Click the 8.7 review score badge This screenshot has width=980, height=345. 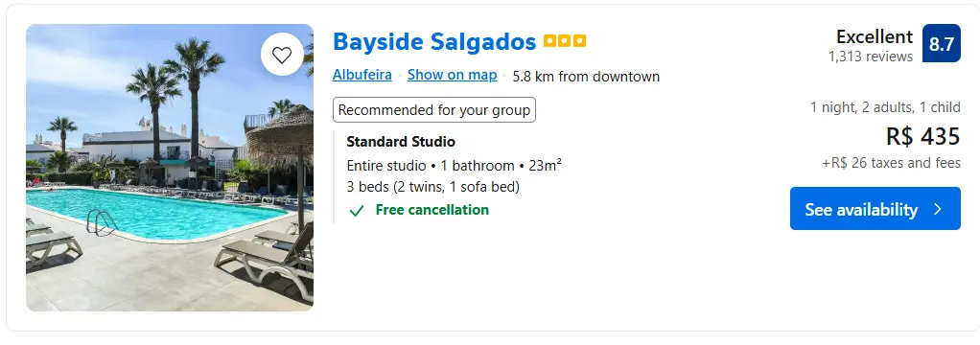pos(942,43)
